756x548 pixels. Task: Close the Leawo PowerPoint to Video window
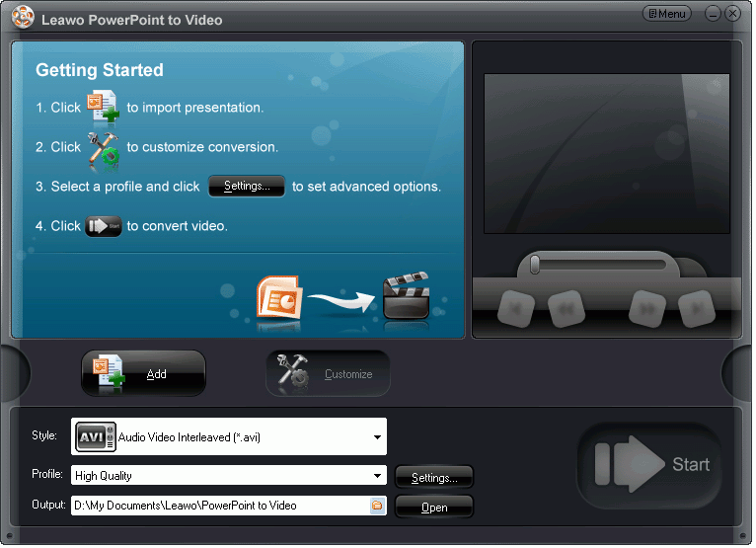pyautogui.click(x=732, y=14)
